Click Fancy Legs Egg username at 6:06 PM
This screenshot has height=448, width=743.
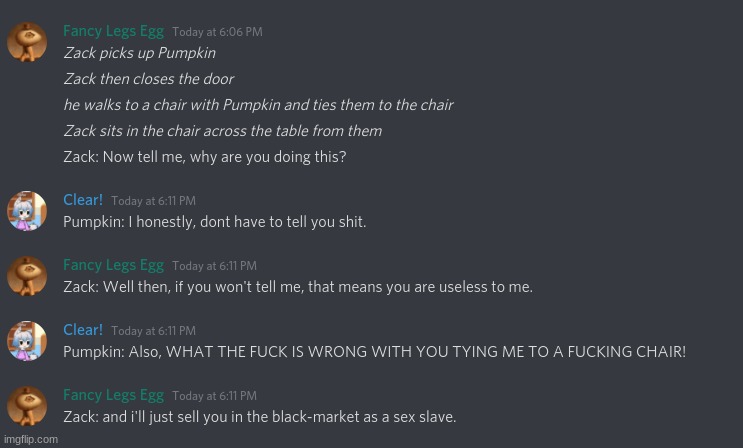click(x=114, y=31)
